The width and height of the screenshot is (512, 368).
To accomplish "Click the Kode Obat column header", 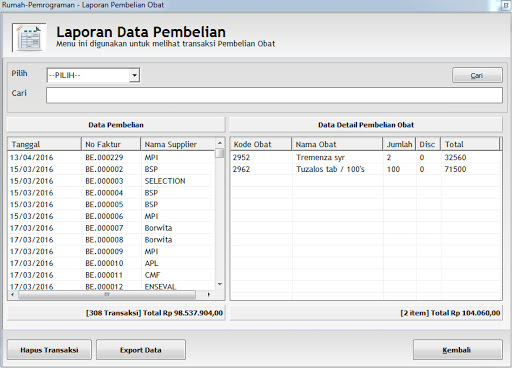I will (261, 144).
